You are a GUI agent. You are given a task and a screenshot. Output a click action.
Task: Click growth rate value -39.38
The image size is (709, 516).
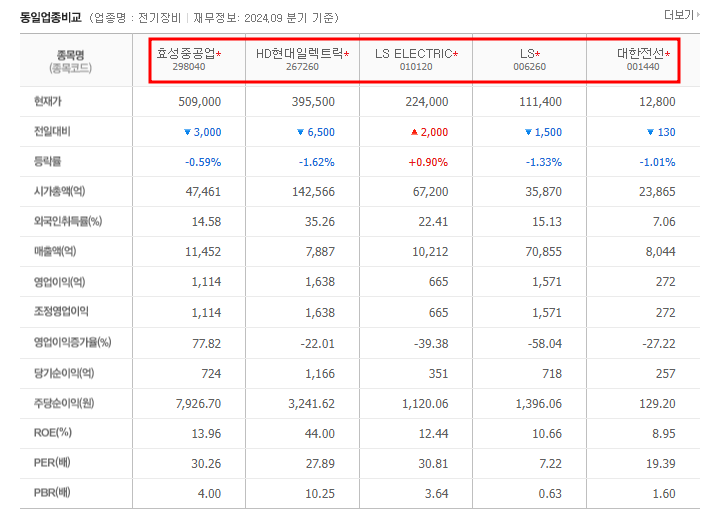click(x=431, y=344)
